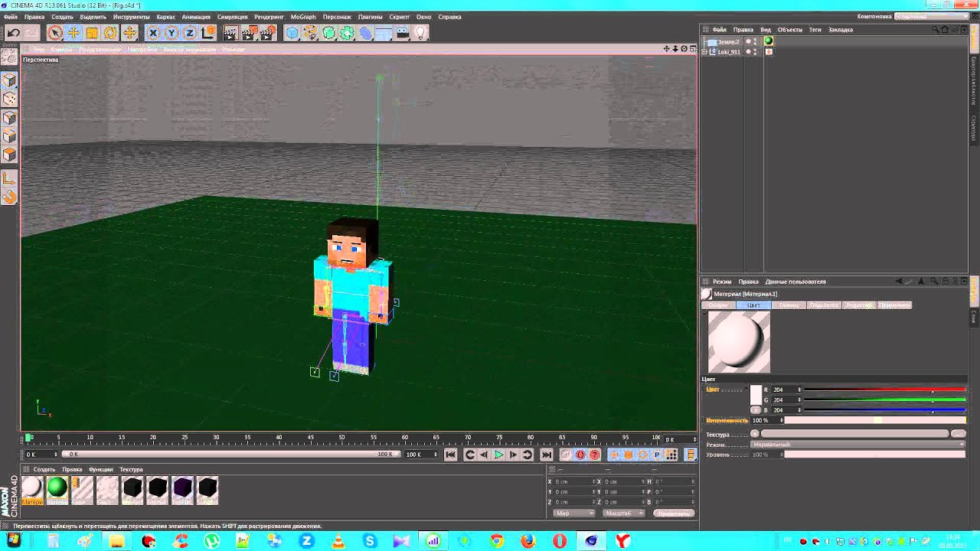Click the Undo arrow icon
This screenshot has height=551, width=980.
[13, 33]
